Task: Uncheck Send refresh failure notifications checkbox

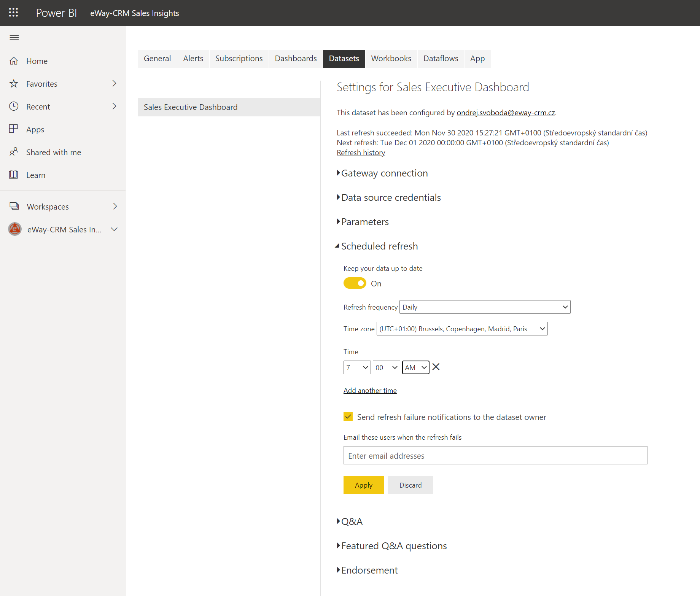Action: (x=348, y=416)
